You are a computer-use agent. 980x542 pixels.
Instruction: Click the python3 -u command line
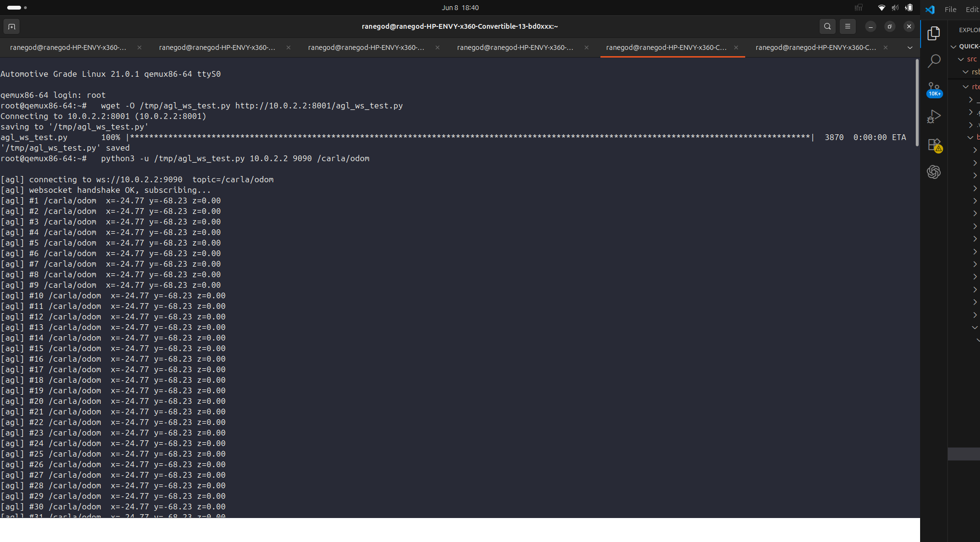click(x=185, y=158)
